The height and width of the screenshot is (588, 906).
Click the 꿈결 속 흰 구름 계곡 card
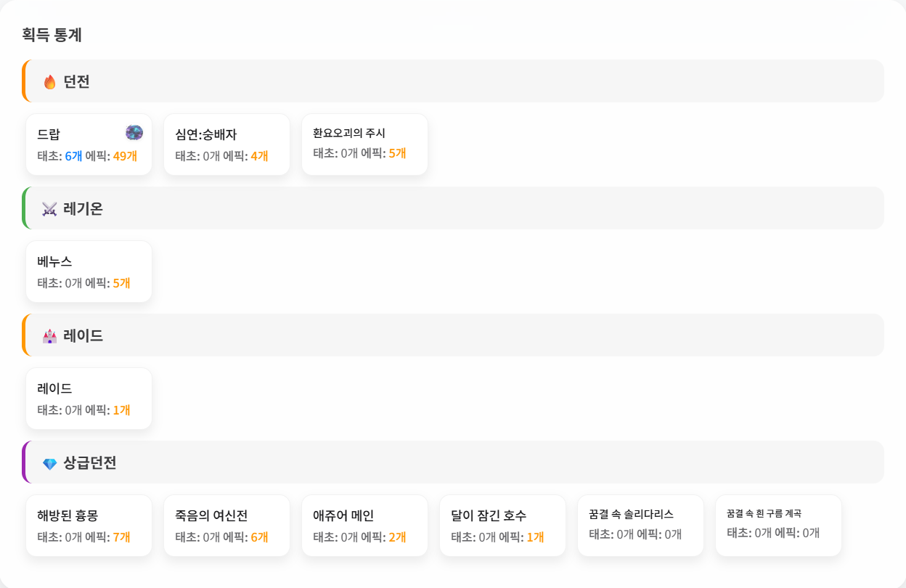pos(778,526)
